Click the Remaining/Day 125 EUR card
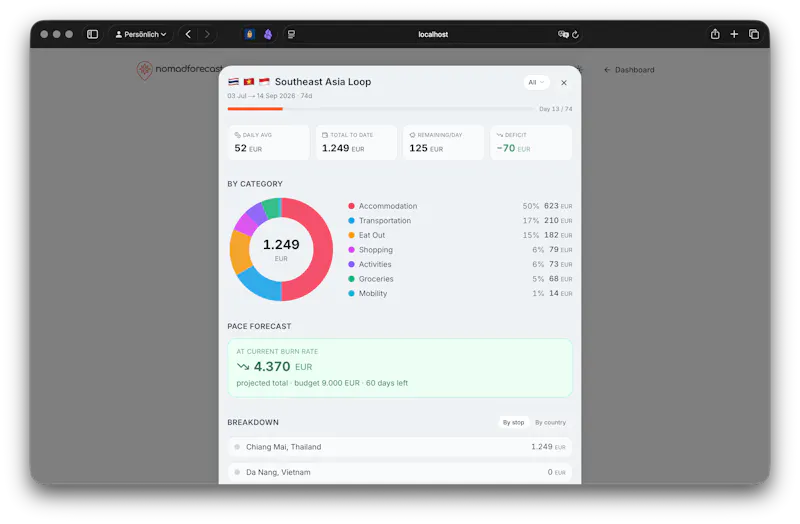The height and width of the screenshot is (524, 800). click(x=443, y=142)
